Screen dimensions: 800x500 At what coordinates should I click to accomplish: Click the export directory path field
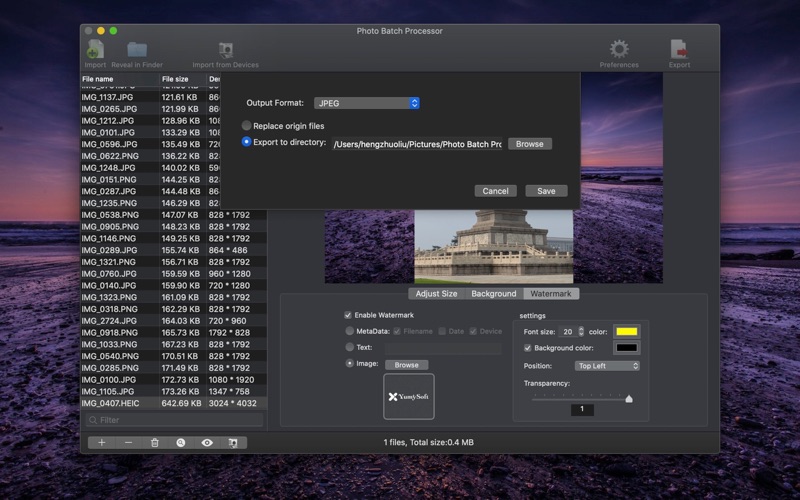tap(417, 144)
